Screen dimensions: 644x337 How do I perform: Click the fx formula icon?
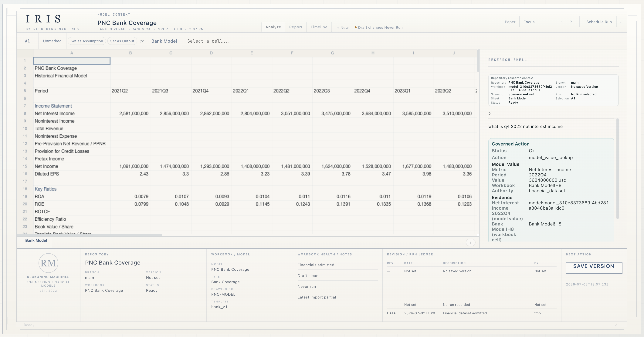(142, 41)
